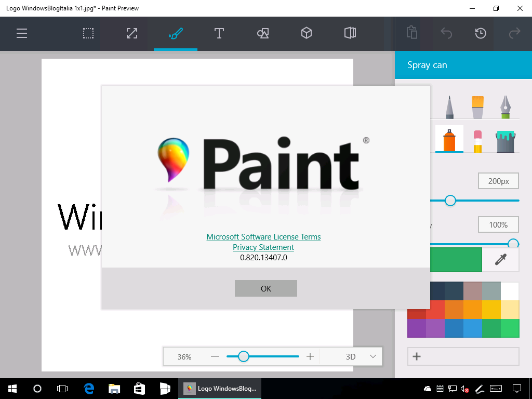
Task: Select the Fill bucket tool
Action: [504, 139]
